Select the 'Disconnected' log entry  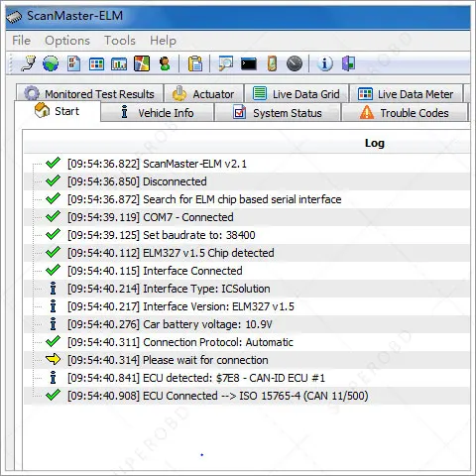247,181
